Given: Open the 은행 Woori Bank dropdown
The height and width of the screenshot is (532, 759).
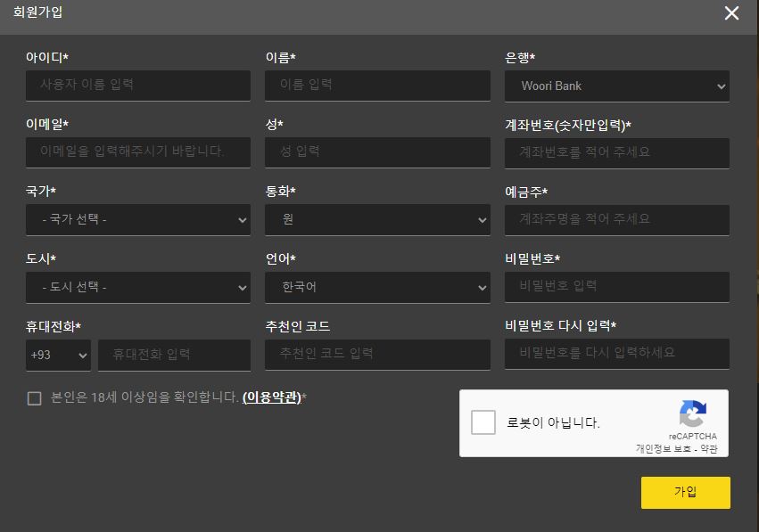Looking at the screenshot, I should tap(616, 86).
